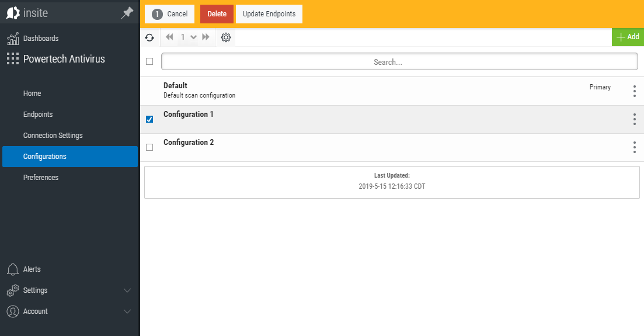Click the Primary label
Screen dimensions: 644x336
click(600, 87)
